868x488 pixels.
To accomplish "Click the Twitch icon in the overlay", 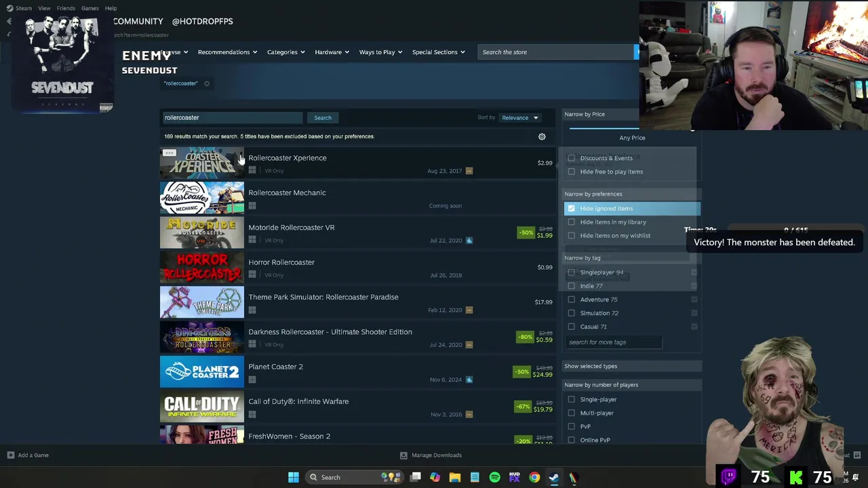I will 729,476.
